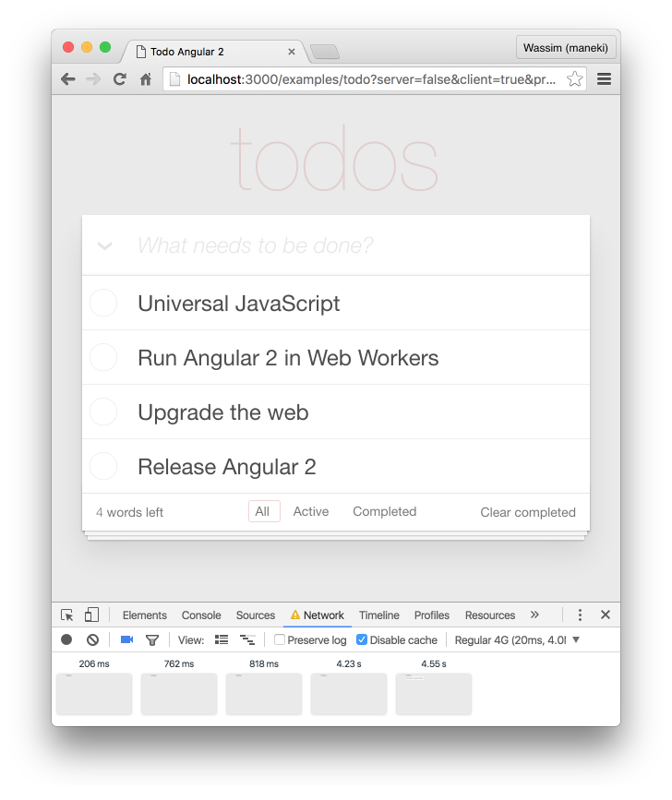Select the 206 ms screenshot thumbnail

94,693
